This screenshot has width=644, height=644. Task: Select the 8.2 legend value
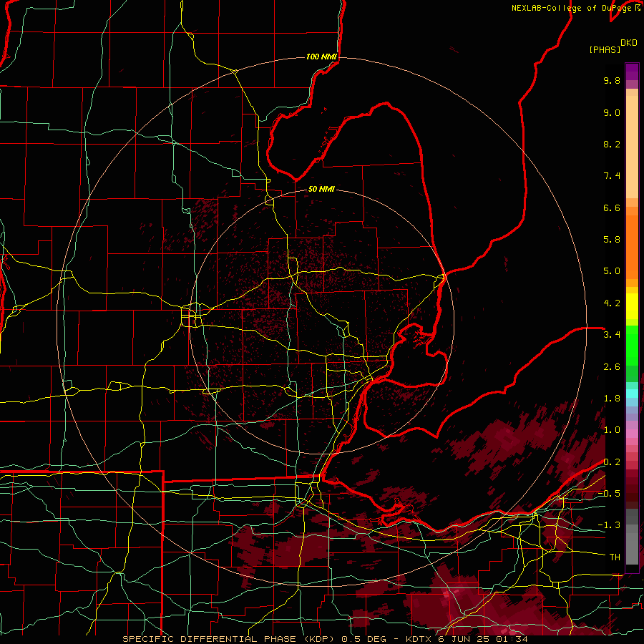coord(612,144)
